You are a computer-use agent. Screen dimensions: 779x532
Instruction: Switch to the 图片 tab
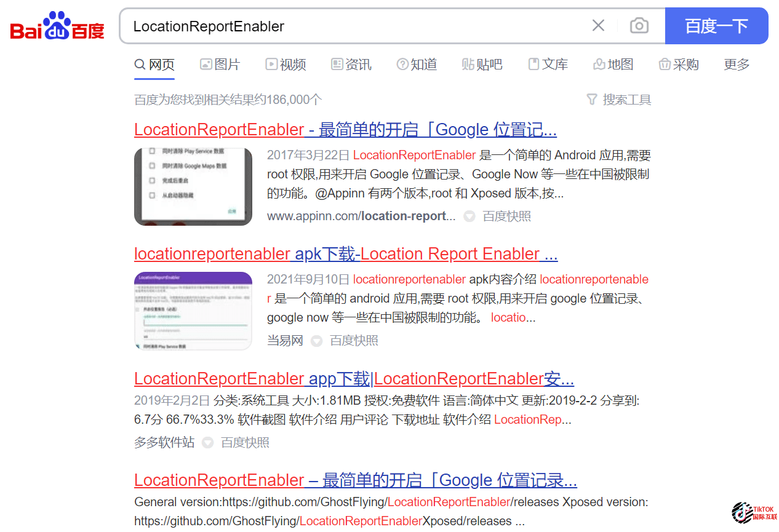(220, 65)
